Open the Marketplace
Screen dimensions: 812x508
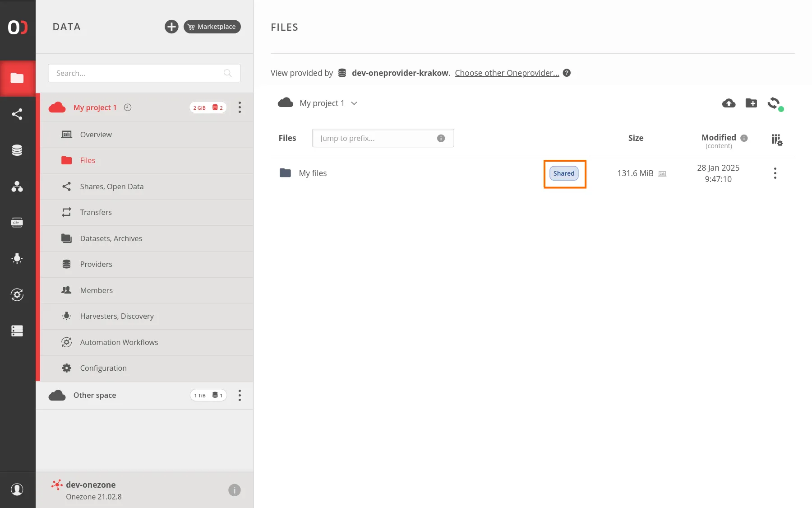pos(212,27)
